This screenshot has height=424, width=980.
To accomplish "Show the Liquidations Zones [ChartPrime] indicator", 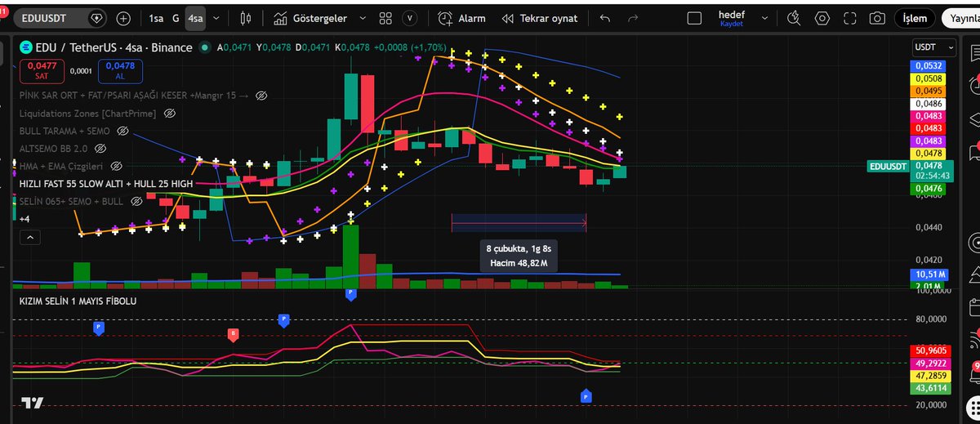I will pyautogui.click(x=171, y=114).
